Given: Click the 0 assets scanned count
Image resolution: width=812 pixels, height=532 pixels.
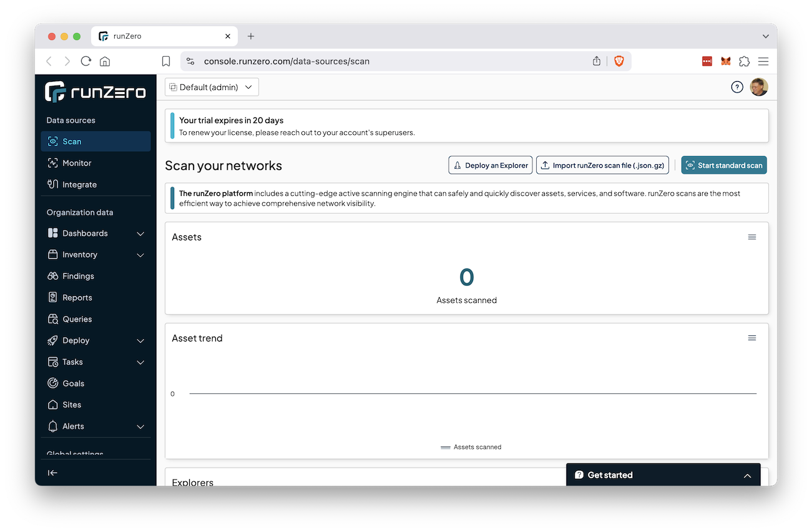Looking at the screenshot, I should coord(467,277).
